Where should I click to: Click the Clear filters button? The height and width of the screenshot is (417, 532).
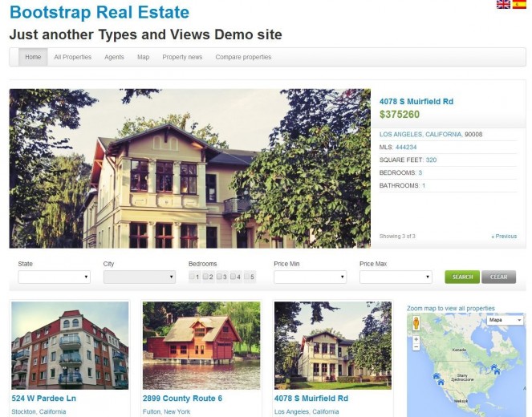[499, 277]
